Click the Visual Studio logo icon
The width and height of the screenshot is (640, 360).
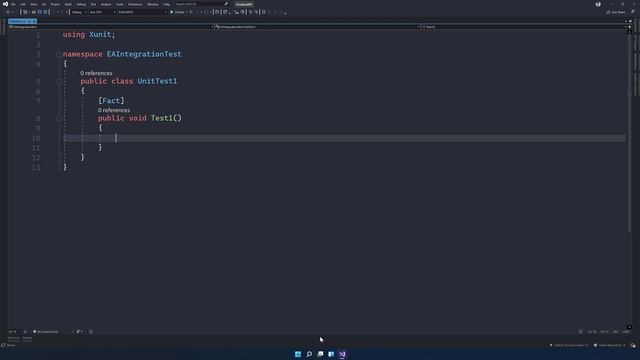click(x=5, y=4)
